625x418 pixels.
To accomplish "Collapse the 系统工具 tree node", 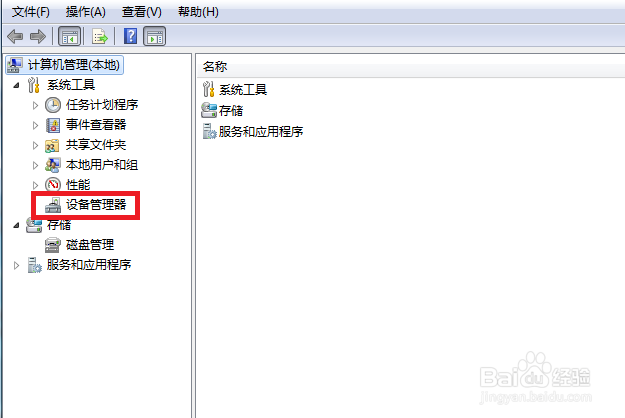I will [16, 85].
